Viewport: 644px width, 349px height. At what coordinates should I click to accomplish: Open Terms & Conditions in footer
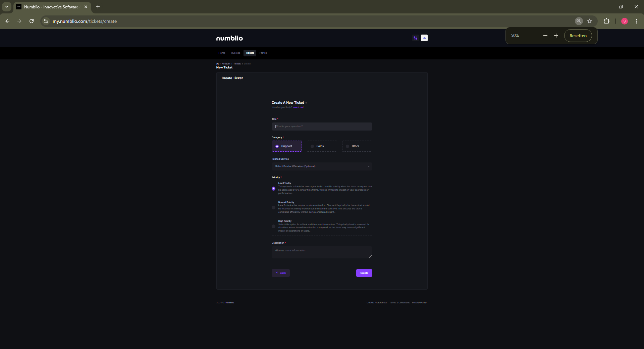[399, 303]
